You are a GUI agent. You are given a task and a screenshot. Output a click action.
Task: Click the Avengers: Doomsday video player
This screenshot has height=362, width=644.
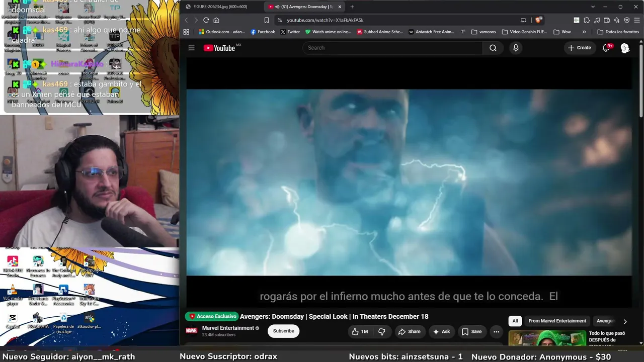point(409,183)
